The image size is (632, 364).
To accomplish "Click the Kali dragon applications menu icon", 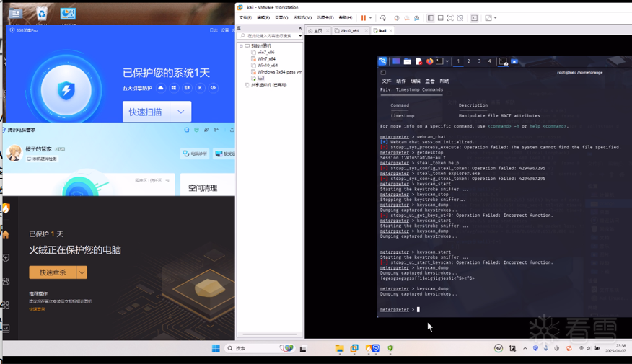I will (382, 61).
